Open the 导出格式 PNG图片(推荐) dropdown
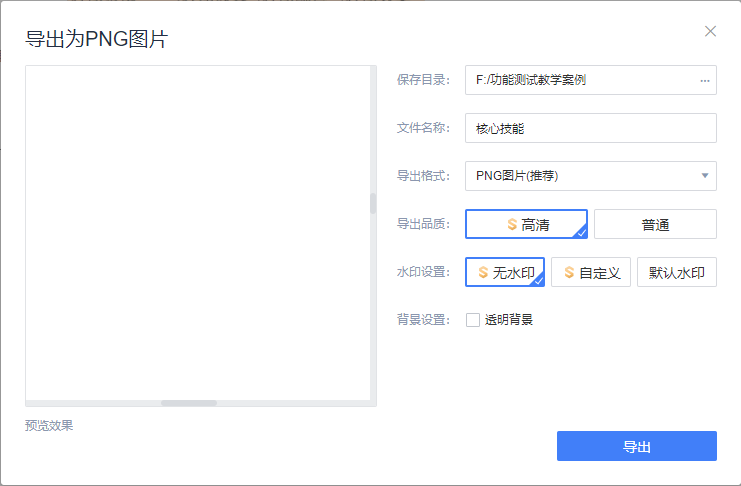The height and width of the screenshot is (486, 741). (x=580, y=176)
